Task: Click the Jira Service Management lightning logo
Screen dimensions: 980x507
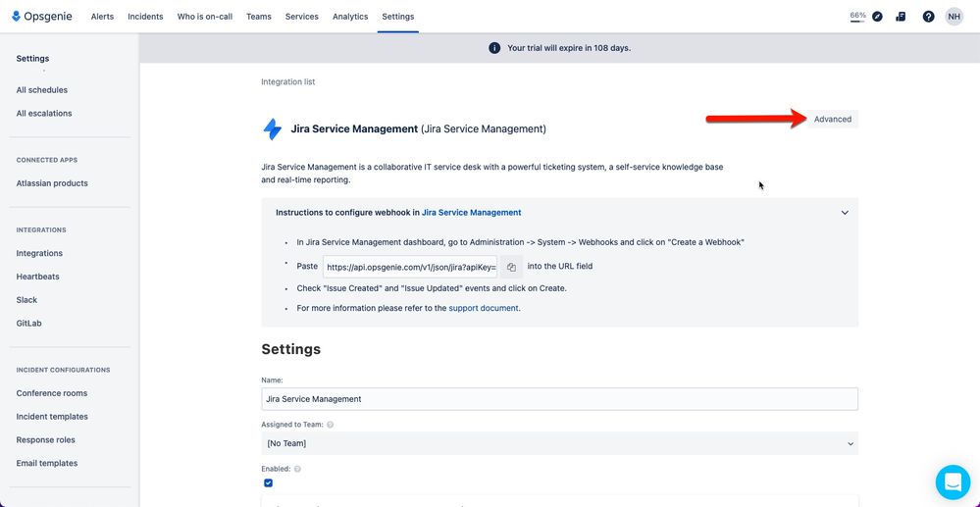Action: pos(273,129)
